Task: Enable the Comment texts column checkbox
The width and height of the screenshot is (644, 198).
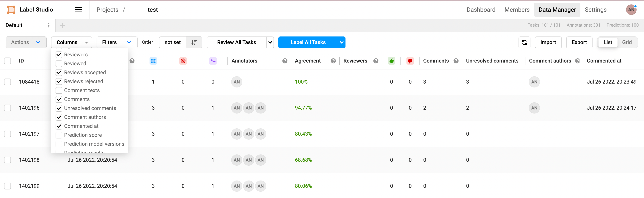Action: click(x=59, y=90)
